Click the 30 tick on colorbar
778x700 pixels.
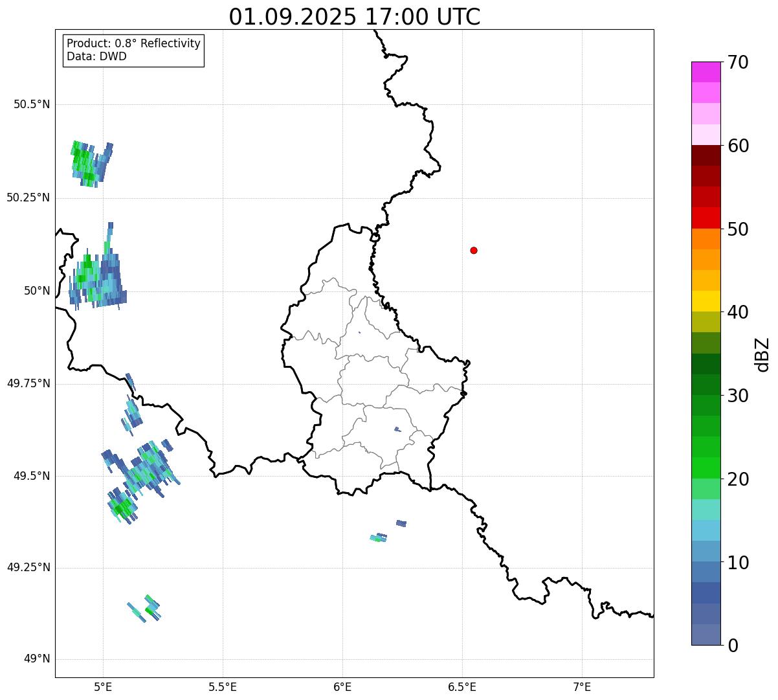coord(738,396)
